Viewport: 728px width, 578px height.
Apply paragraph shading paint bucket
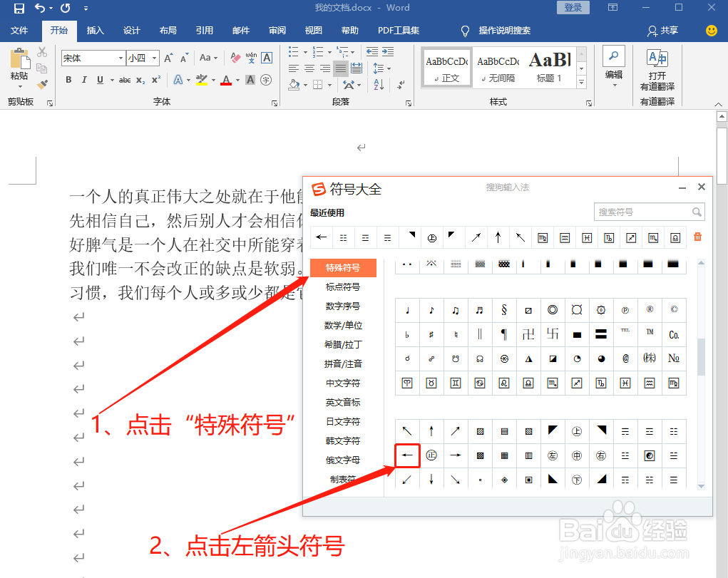(x=294, y=85)
